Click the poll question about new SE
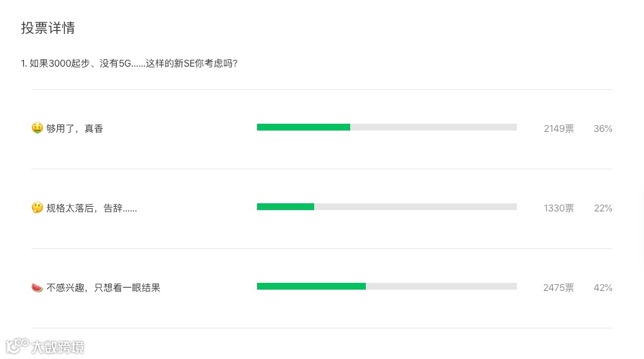 [129, 63]
